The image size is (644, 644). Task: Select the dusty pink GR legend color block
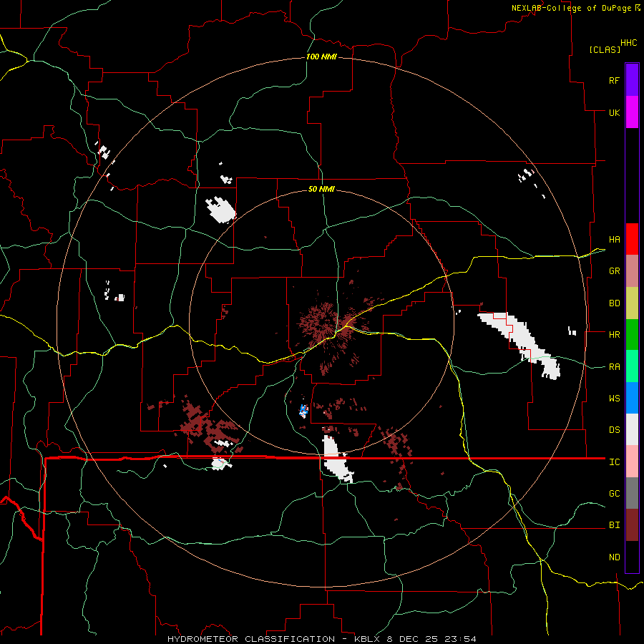pyautogui.click(x=632, y=270)
